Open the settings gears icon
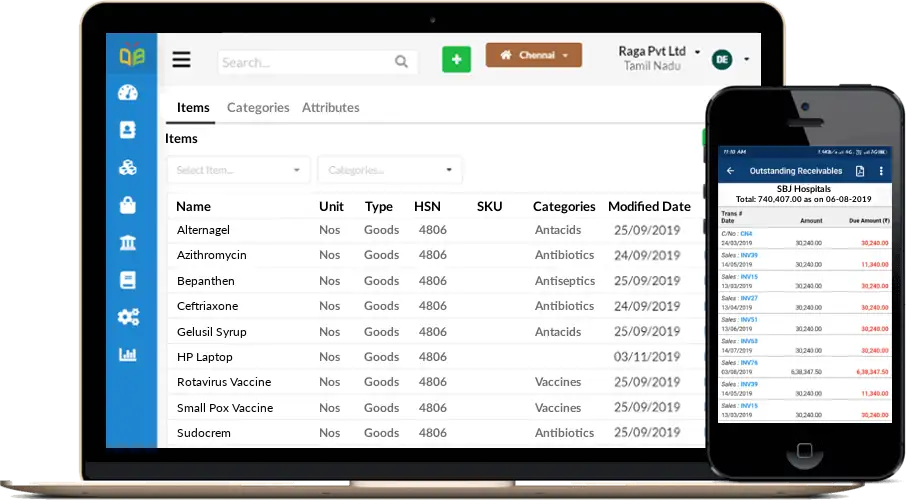Viewport: 910px width, 500px height. coord(128,317)
